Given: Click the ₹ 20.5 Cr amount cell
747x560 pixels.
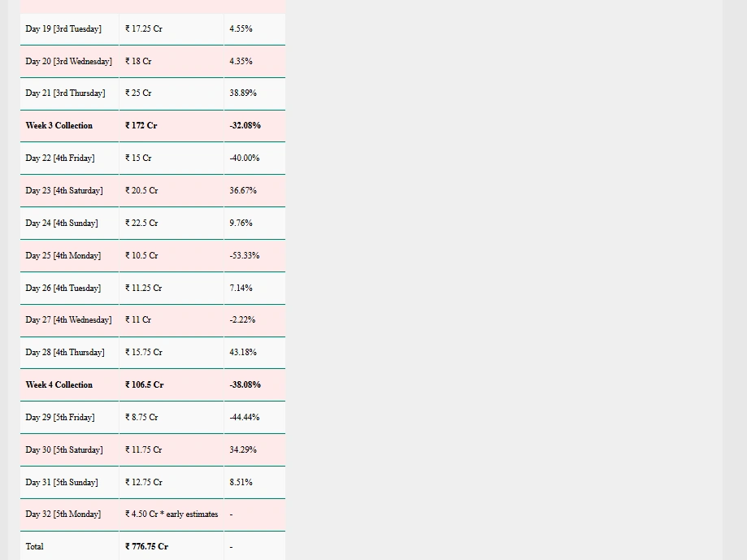Looking at the screenshot, I should click(141, 190).
